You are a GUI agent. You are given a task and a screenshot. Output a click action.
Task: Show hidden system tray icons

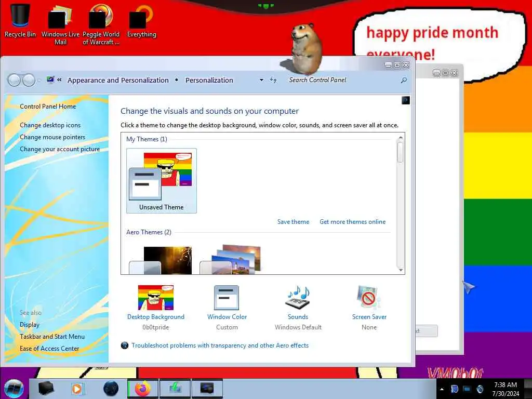click(x=442, y=389)
